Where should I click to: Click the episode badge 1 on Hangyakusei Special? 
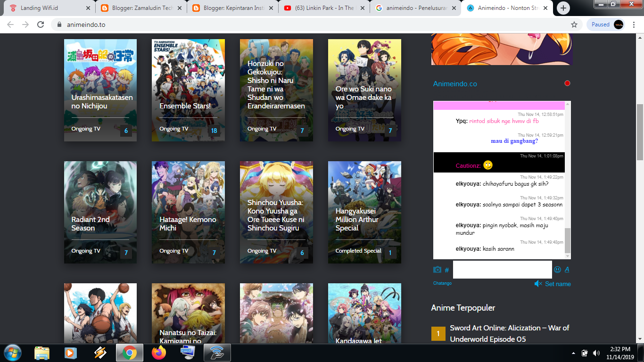click(x=390, y=253)
